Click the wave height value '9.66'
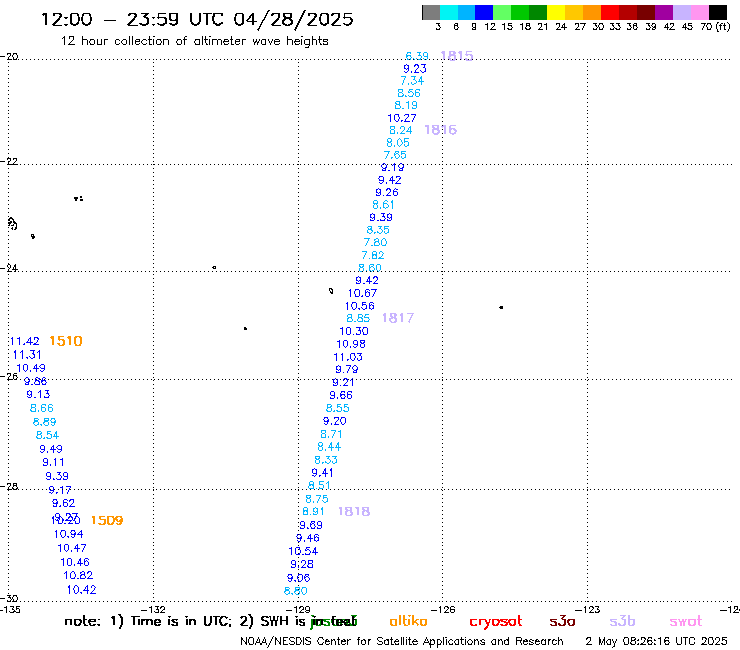Viewport: 740px width, 650px height. (x=341, y=395)
